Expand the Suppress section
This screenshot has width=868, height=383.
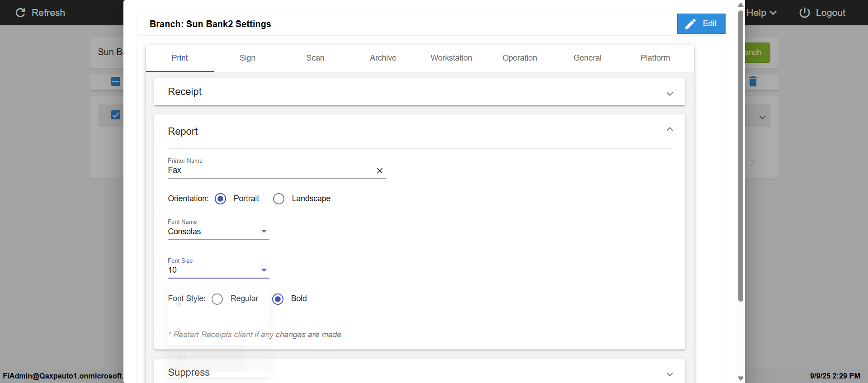(x=670, y=374)
